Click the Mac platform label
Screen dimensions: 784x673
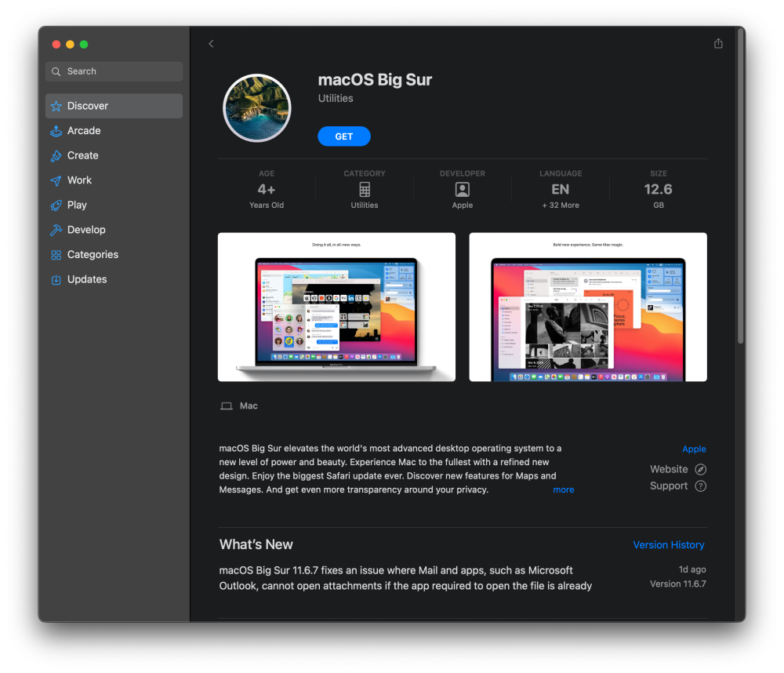click(249, 406)
